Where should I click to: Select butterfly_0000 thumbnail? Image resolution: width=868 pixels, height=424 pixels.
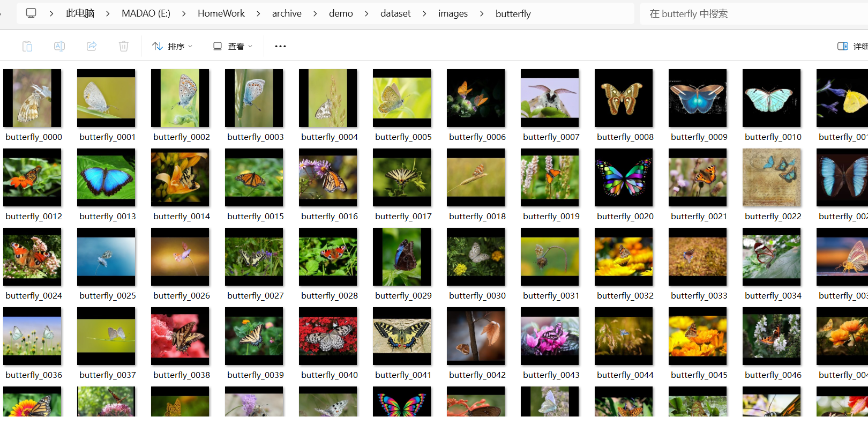click(x=32, y=98)
